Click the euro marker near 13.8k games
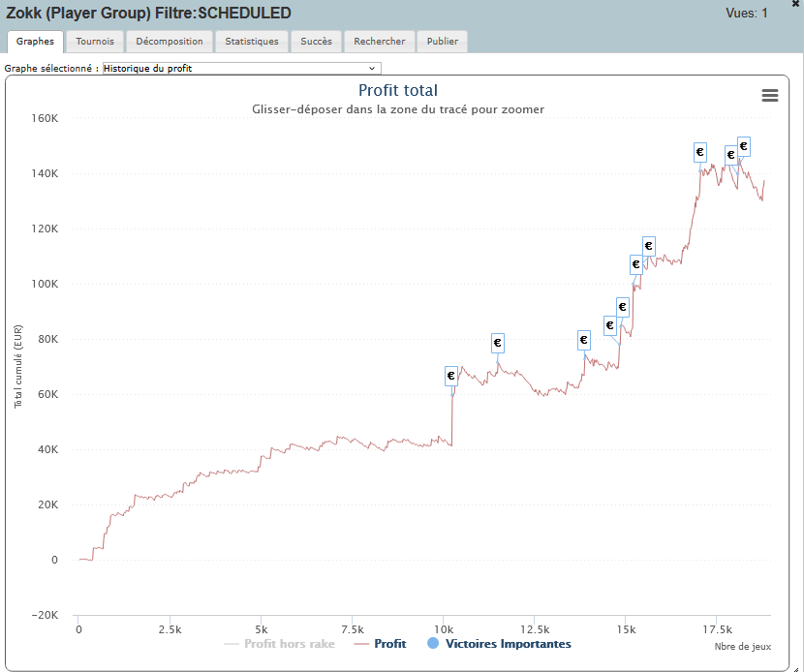Screen dimensions: 804x672 (584, 340)
